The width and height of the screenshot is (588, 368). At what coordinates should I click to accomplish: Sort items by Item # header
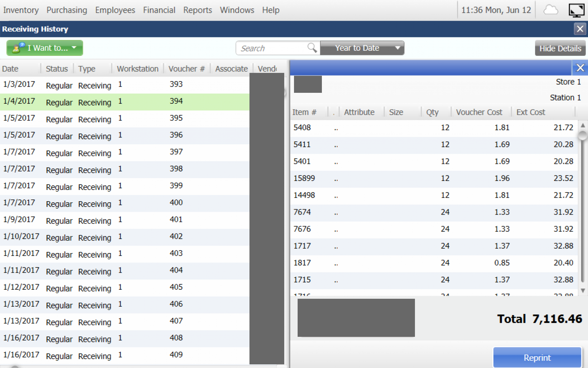pos(304,112)
